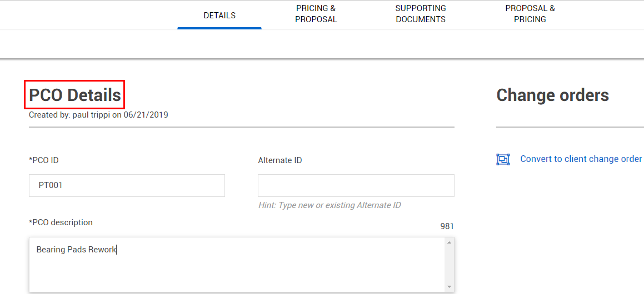Focus the empty Alternate ID field

click(x=356, y=185)
